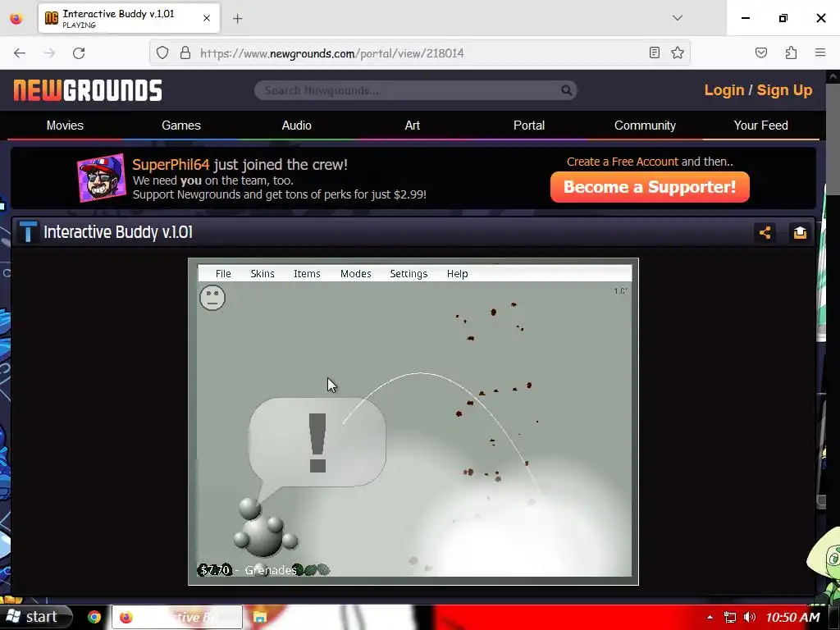Click the site security padlock icon

pos(185,52)
